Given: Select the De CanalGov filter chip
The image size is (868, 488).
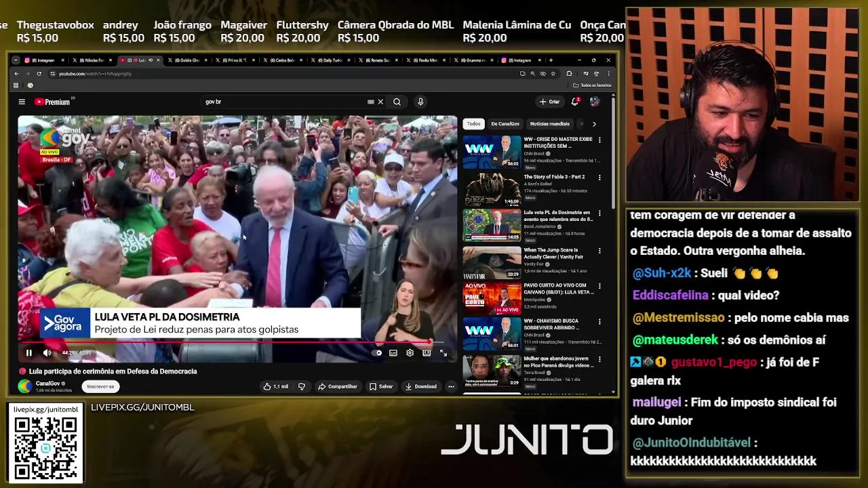Looking at the screenshot, I should [505, 124].
